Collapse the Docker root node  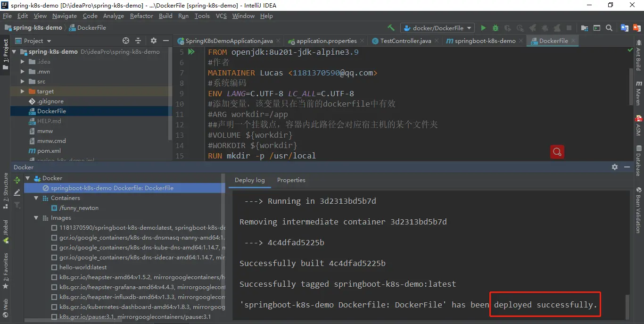pos(27,178)
